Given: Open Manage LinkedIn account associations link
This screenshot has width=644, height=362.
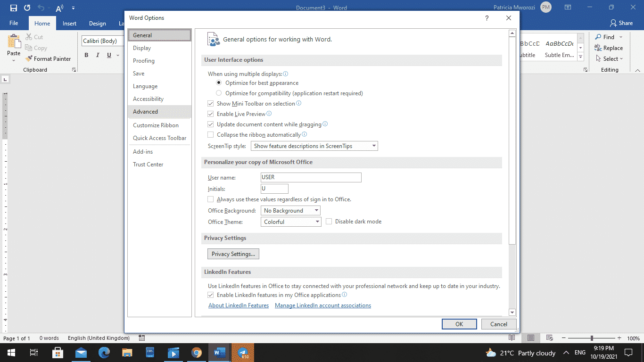Looking at the screenshot, I should coord(323,305).
